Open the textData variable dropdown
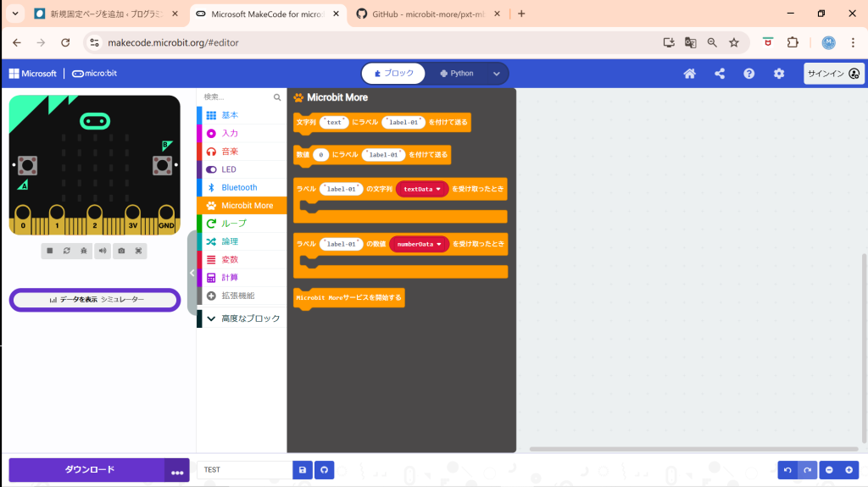Image resolution: width=868 pixels, height=487 pixels. (x=438, y=190)
